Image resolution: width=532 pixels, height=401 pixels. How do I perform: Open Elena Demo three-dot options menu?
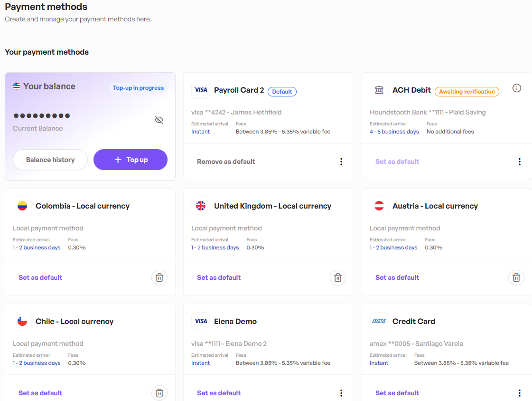tap(341, 393)
